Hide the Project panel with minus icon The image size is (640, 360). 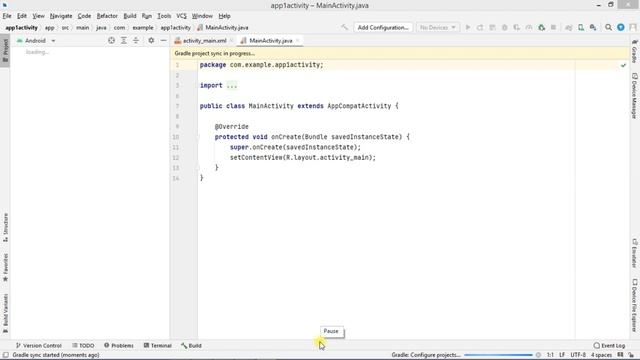(x=163, y=40)
